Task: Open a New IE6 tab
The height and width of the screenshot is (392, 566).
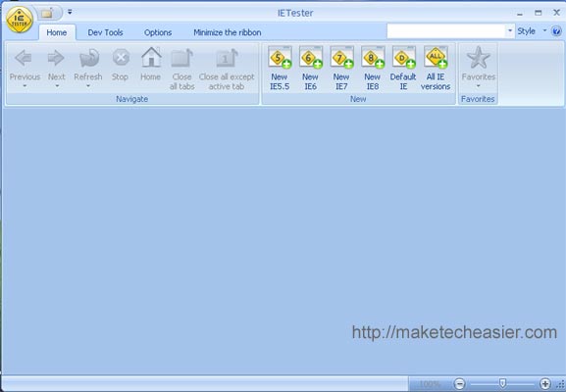Action: click(x=310, y=68)
